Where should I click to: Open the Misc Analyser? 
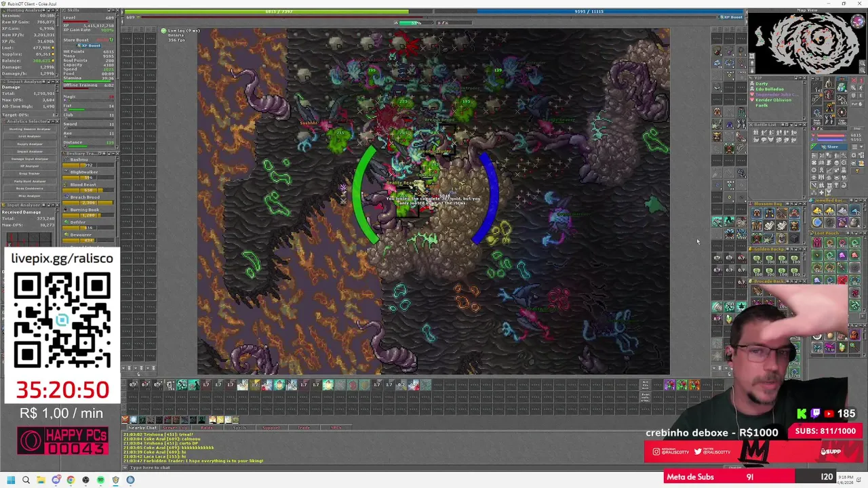click(31, 196)
